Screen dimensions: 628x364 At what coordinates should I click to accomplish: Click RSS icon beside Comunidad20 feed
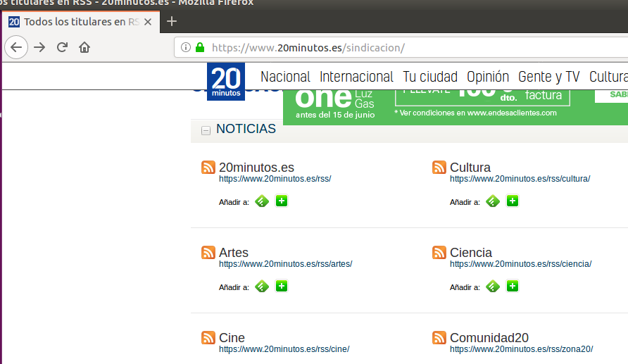[439, 337]
